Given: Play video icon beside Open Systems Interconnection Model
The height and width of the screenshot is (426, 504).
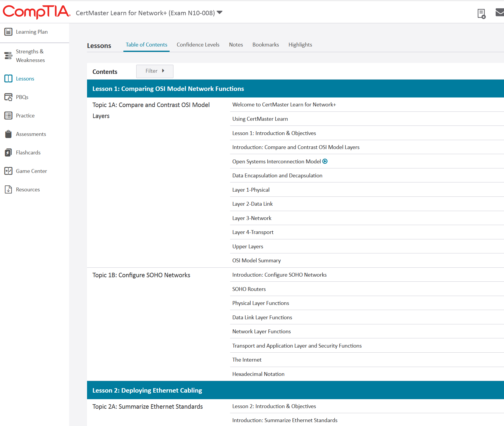Looking at the screenshot, I should 325,161.
